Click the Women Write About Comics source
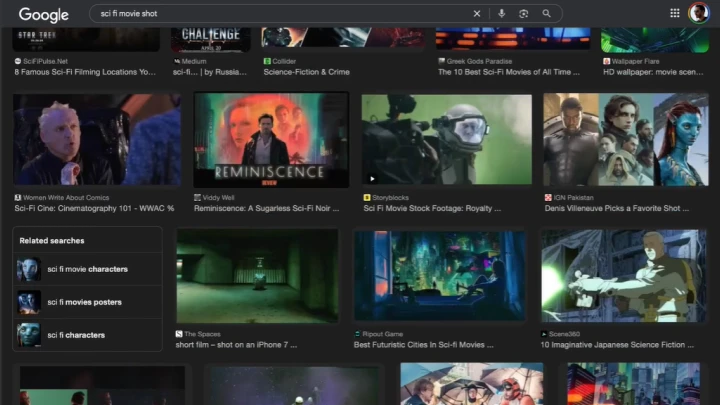 pos(62,197)
